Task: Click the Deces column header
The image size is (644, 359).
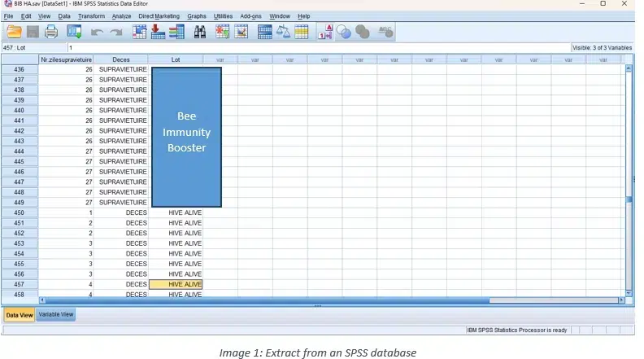Action: tap(121, 59)
